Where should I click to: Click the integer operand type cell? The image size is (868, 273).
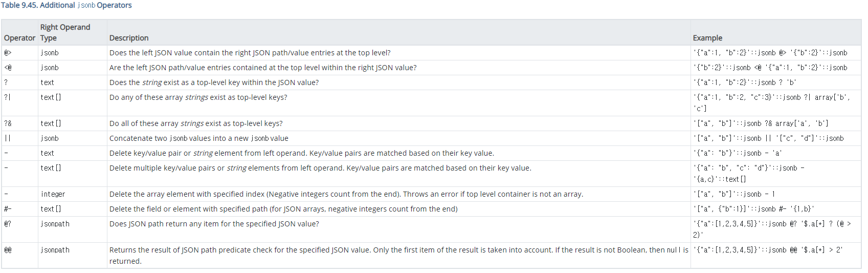click(x=53, y=194)
